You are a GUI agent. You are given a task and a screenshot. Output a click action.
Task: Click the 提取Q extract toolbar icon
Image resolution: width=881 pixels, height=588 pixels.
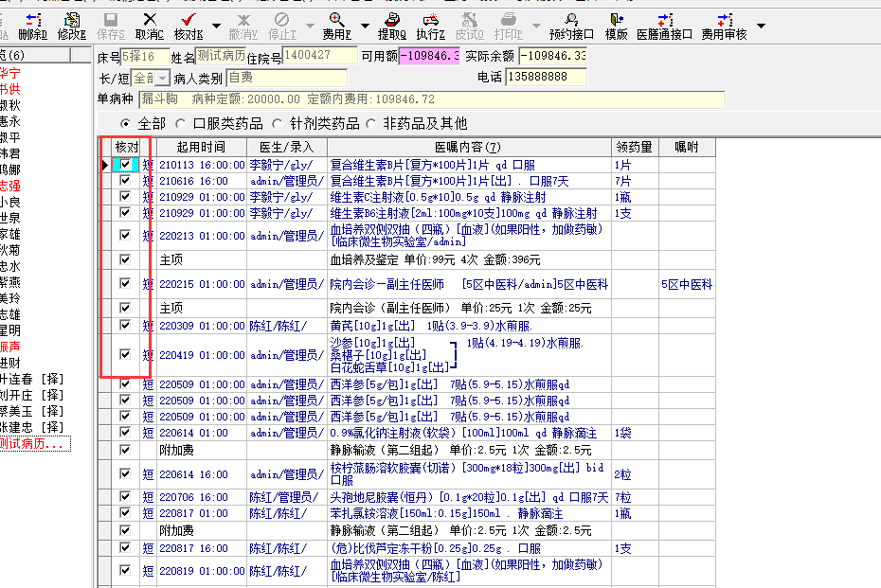[391, 27]
